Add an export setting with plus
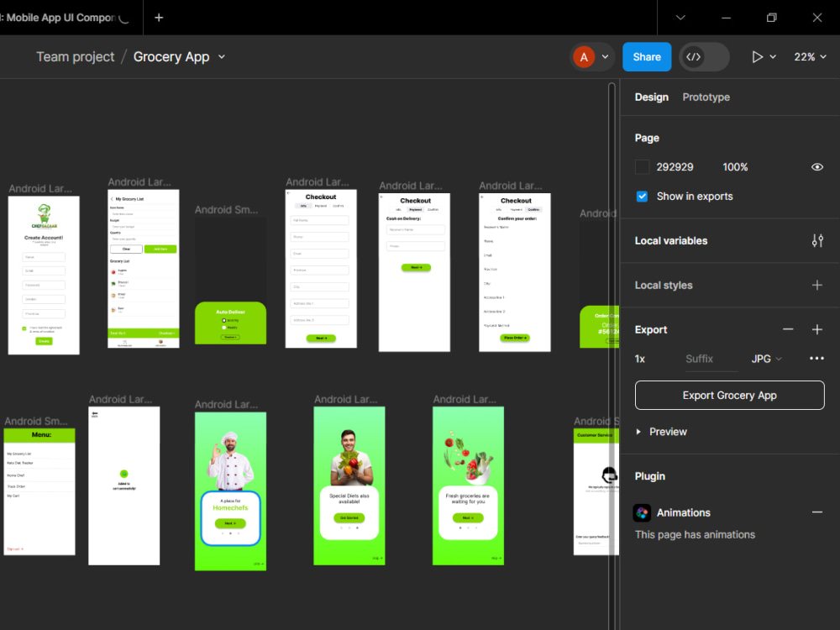Viewport: 840px width, 630px height. click(x=817, y=329)
